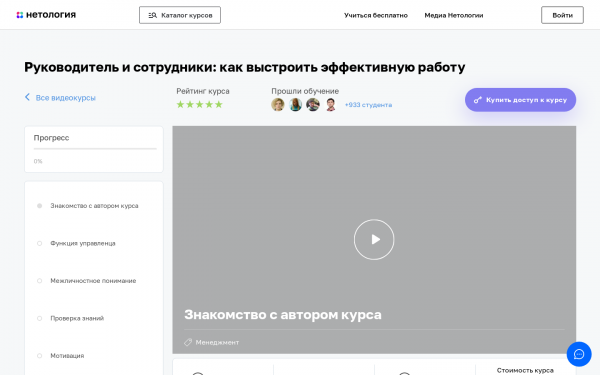Click the course rating stars

click(x=199, y=104)
